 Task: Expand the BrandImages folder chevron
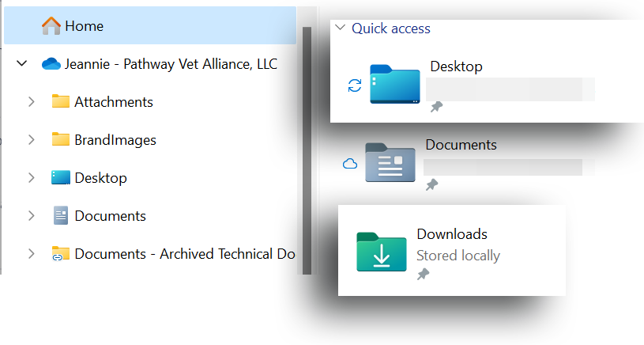[31, 140]
